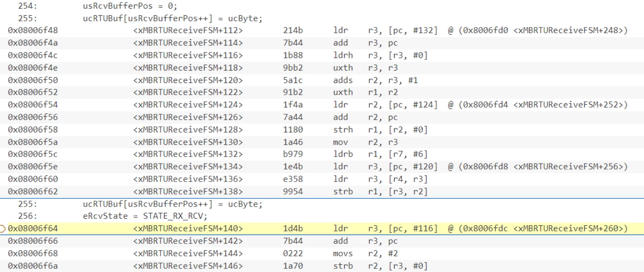Click opcode bytes 1d4b

tap(293, 229)
